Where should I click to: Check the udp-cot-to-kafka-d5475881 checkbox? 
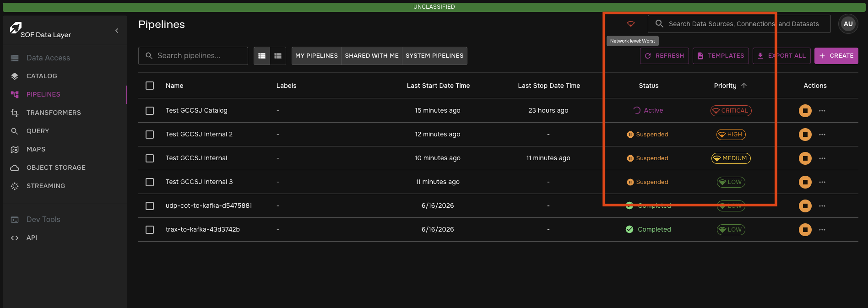tap(150, 205)
